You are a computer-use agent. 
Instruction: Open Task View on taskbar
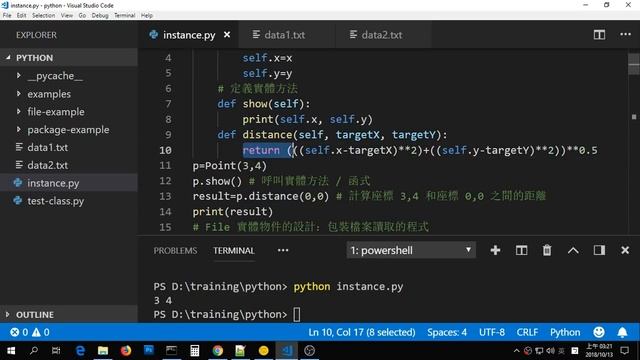point(56,351)
